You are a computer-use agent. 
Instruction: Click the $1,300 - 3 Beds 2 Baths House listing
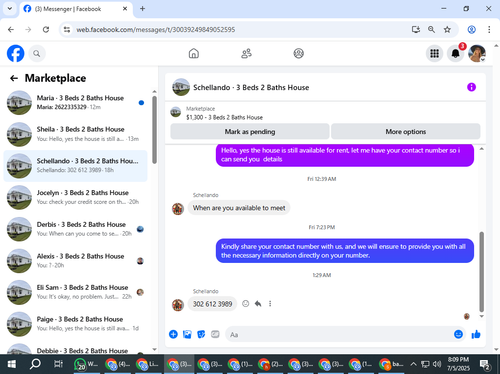click(224, 117)
